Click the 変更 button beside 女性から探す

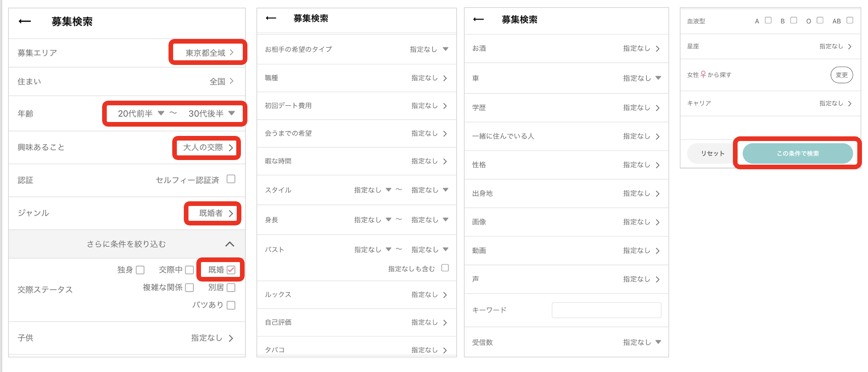point(841,75)
